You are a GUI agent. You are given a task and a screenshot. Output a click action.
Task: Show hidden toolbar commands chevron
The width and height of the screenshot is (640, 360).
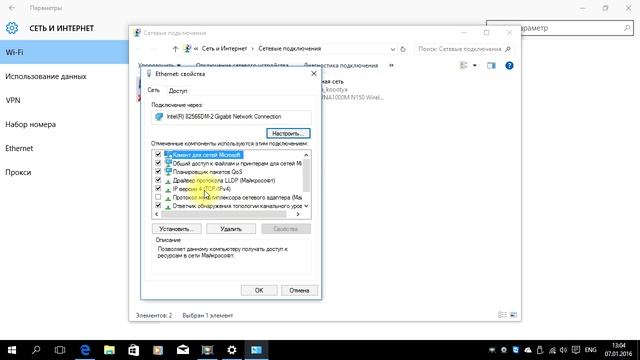(x=391, y=66)
